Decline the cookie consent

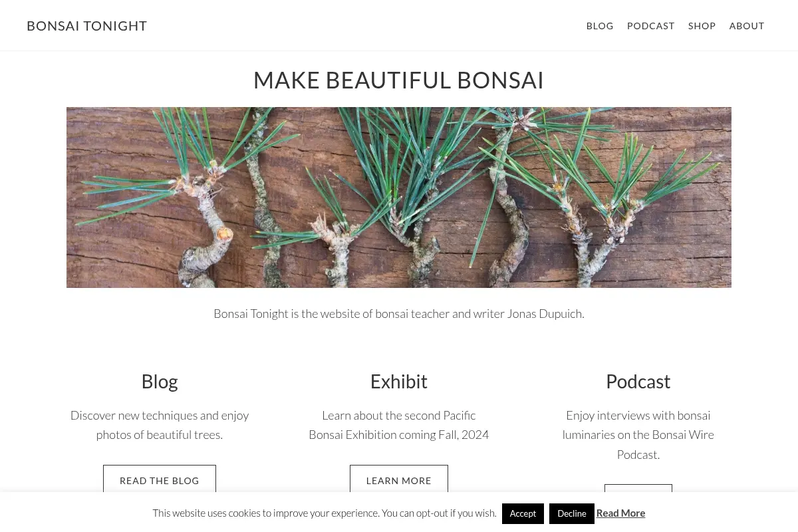[x=572, y=513]
